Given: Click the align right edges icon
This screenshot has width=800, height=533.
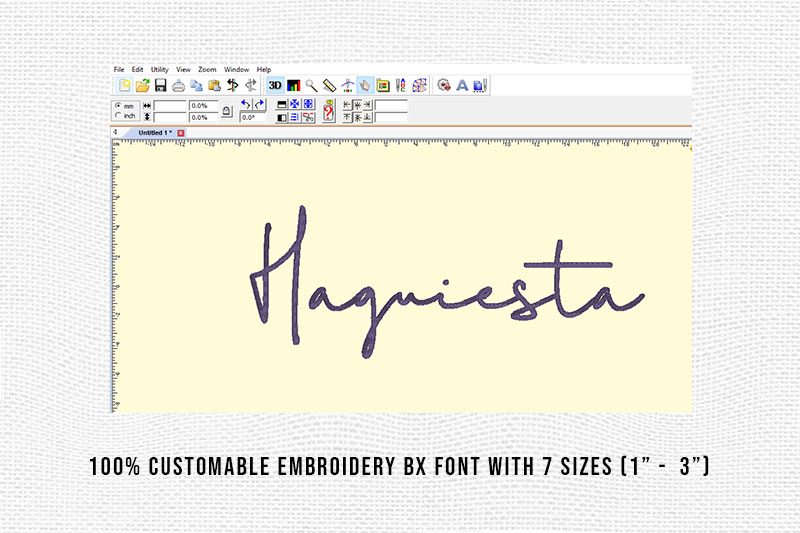Looking at the screenshot, I should click(x=367, y=105).
